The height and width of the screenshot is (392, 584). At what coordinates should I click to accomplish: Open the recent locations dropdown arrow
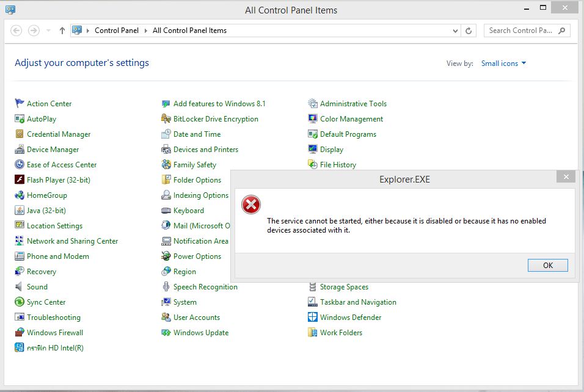[48, 31]
